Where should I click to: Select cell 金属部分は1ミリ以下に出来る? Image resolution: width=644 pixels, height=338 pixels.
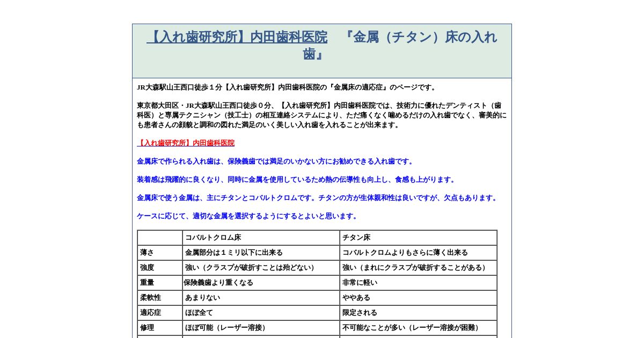click(261, 253)
